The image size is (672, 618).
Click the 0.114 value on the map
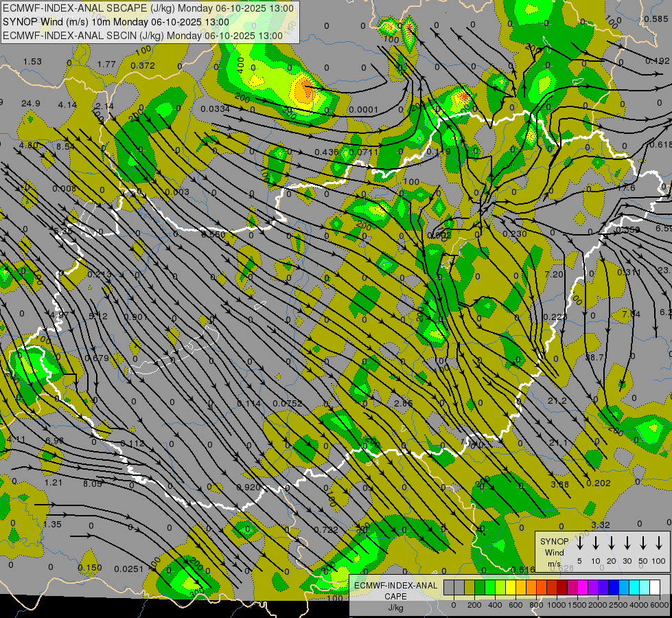249,403
